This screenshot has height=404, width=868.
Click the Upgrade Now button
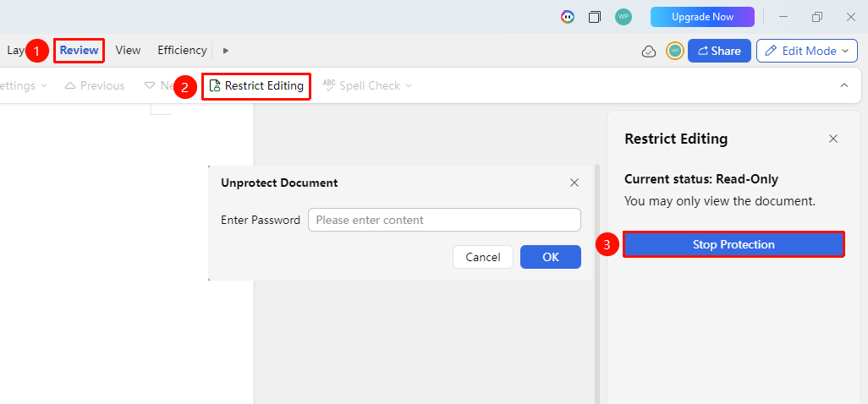702,17
